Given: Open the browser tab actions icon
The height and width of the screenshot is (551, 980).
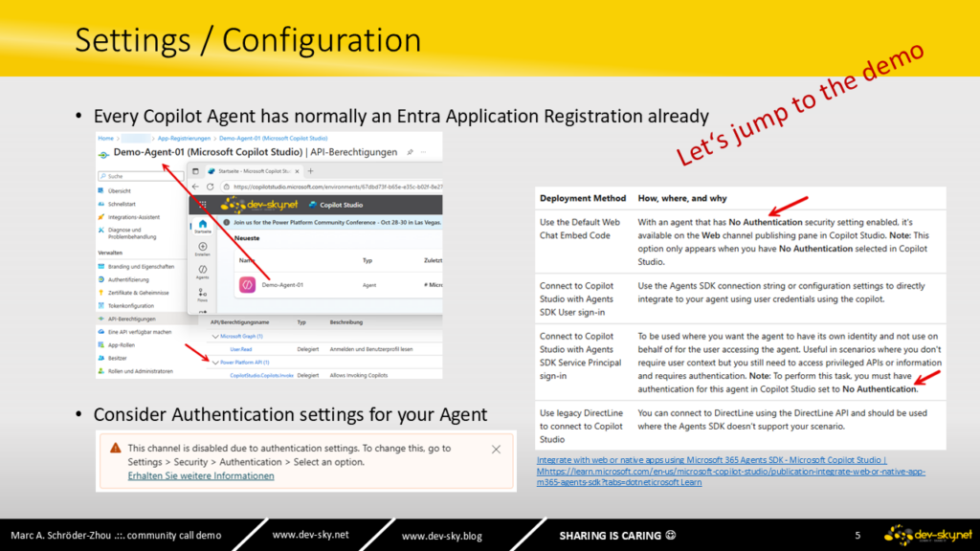Looking at the screenshot, I should [195, 171].
